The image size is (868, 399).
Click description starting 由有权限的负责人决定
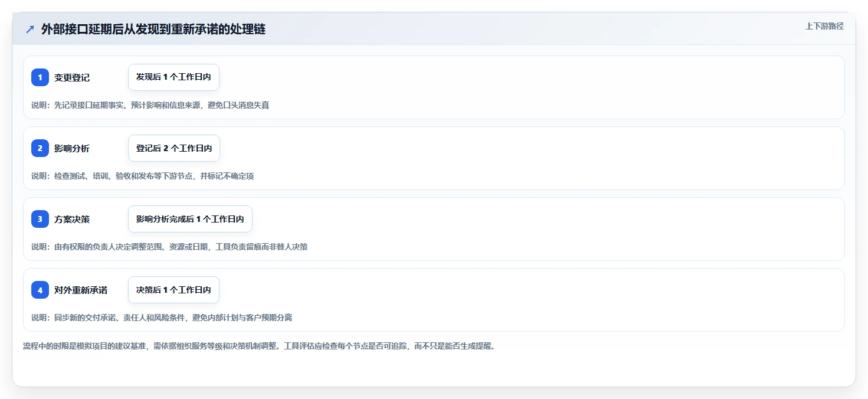click(169, 247)
